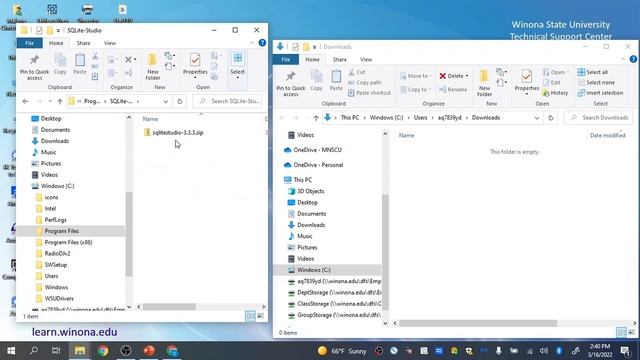Expand address history dropdown in SQLite-Studio window
The height and width of the screenshot is (360, 640).
(x=166, y=101)
